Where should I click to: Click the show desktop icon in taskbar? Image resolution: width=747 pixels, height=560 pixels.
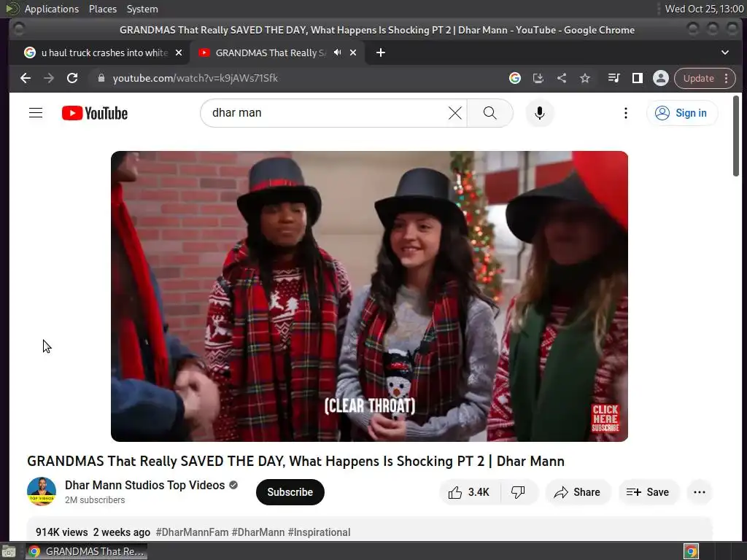point(9,551)
